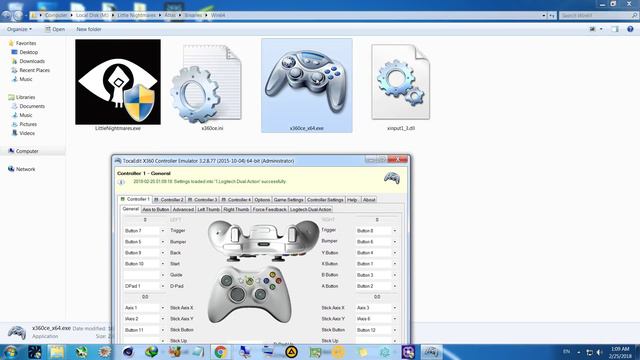640x360 pixels.
Task: Click the yellow Y button on controller image
Action: pyautogui.click(x=272, y=275)
